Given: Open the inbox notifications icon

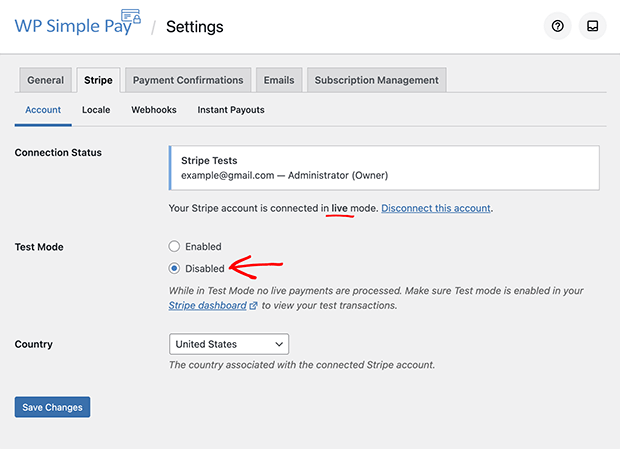Looking at the screenshot, I should [x=592, y=26].
